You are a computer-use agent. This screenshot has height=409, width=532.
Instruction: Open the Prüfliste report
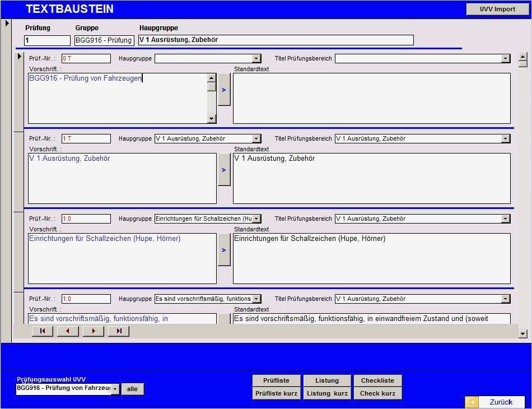pyautogui.click(x=276, y=380)
